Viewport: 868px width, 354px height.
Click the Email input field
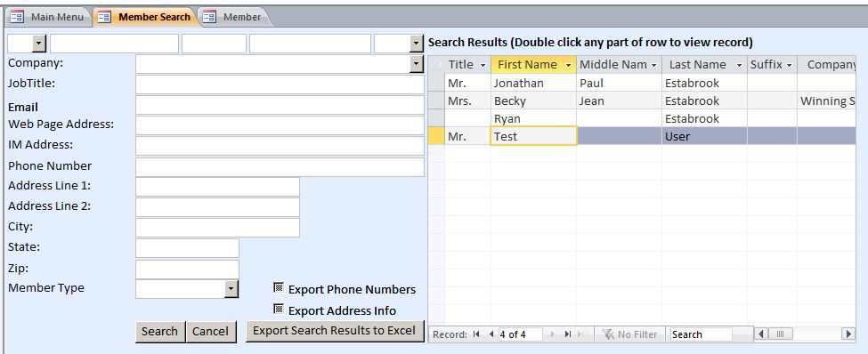(280, 105)
